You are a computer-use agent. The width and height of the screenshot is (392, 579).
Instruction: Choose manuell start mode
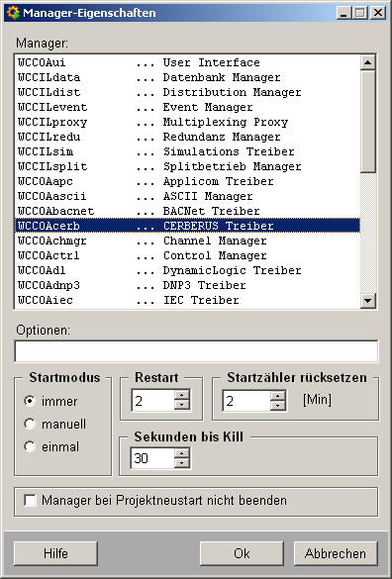30,424
